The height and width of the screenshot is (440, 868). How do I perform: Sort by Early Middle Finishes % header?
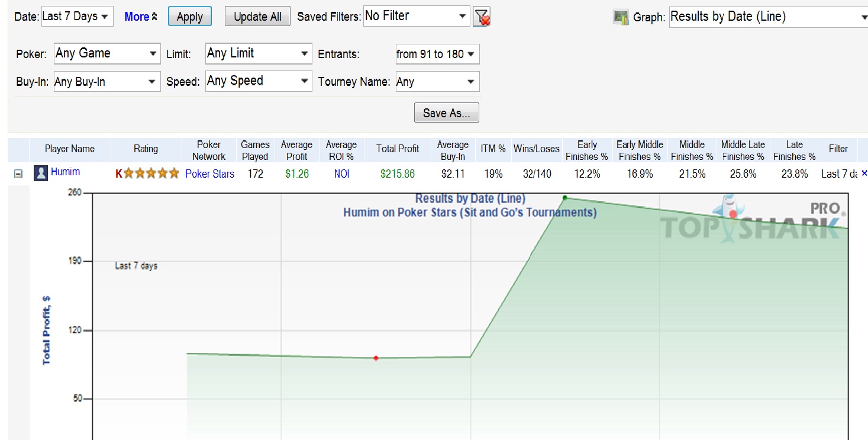click(640, 150)
